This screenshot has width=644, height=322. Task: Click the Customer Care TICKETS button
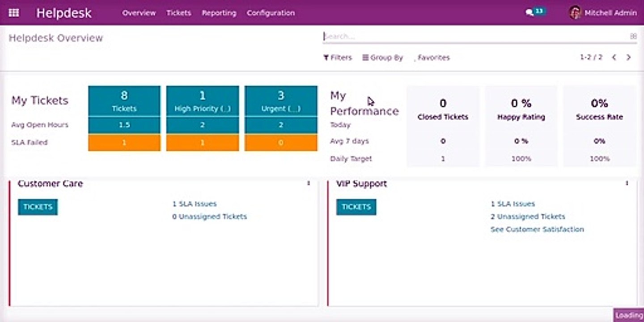[38, 207]
